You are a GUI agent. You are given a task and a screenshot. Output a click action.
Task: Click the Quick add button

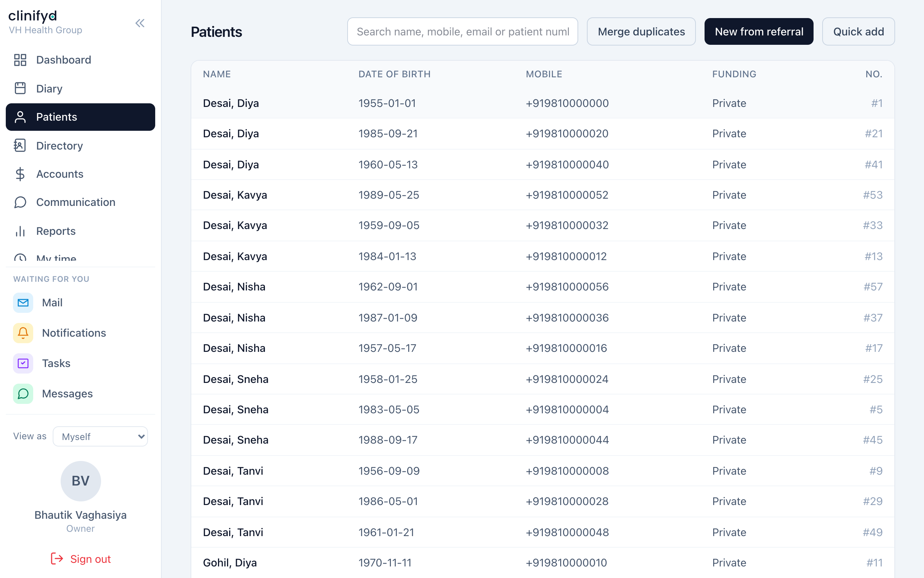coord(858,31)
